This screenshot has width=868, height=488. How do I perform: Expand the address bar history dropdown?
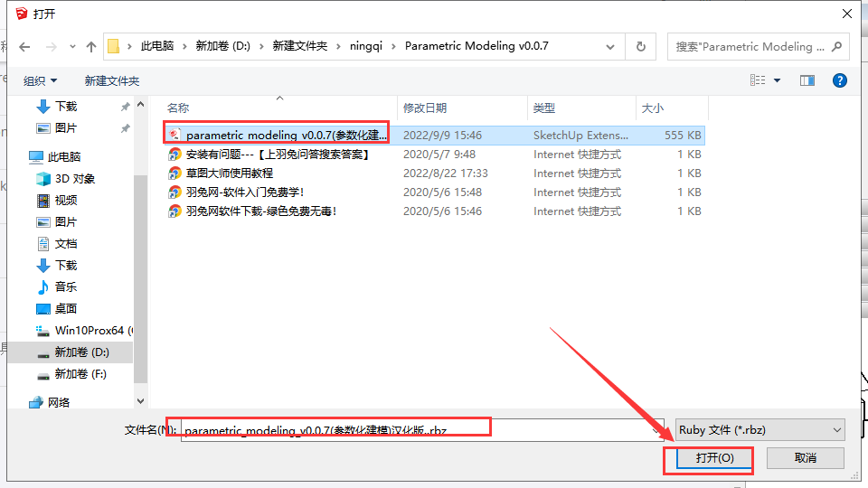click(610, 47)
